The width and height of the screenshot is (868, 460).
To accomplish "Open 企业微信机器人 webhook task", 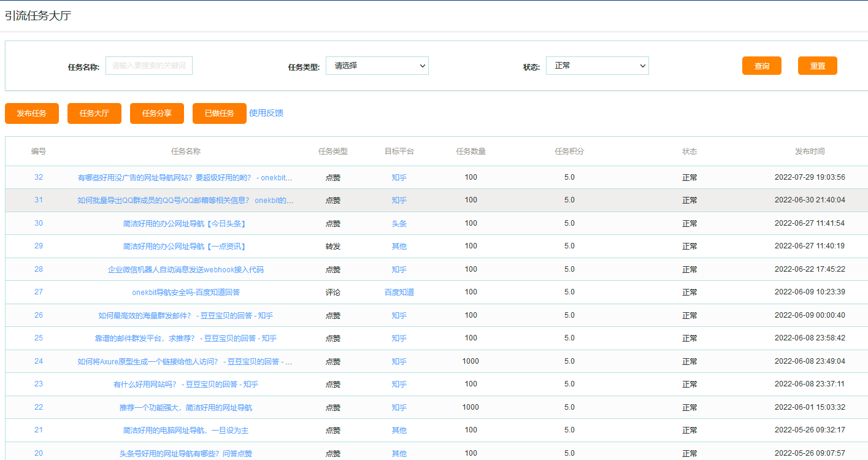I will click(x=185, y=270).
